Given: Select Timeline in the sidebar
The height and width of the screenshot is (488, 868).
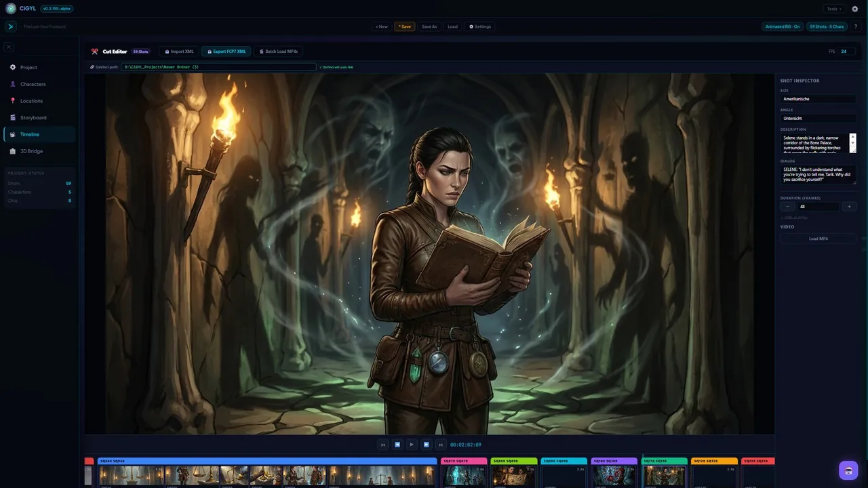Looking at the screenshot, I should click(39, 134).
